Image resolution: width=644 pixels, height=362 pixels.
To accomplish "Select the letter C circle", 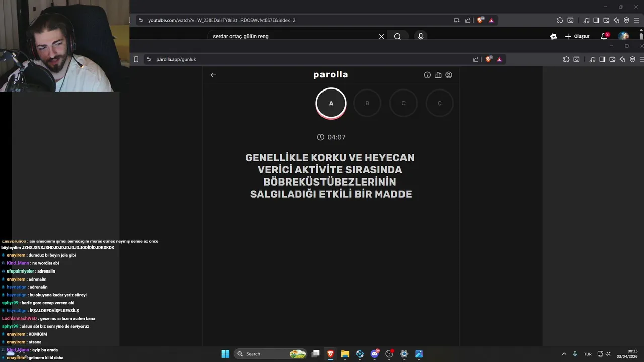I will pos(404,103).
